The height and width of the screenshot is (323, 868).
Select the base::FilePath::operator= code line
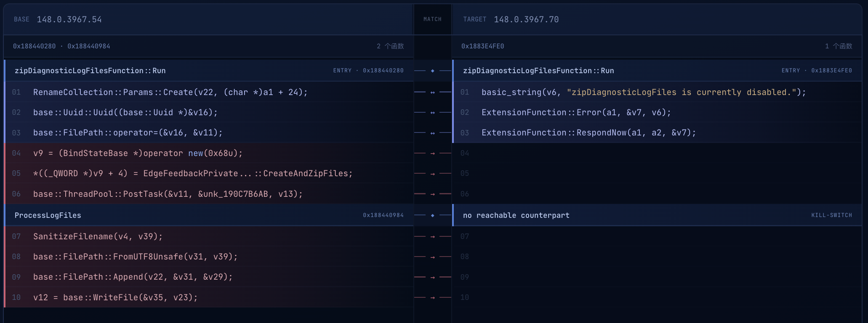point(209,133)
